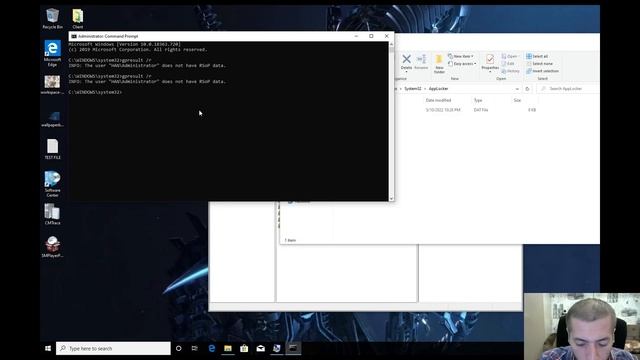Click the Delete icon in Explorer ribbon
The image size is (640, 360).
click(x=406, y=62)
